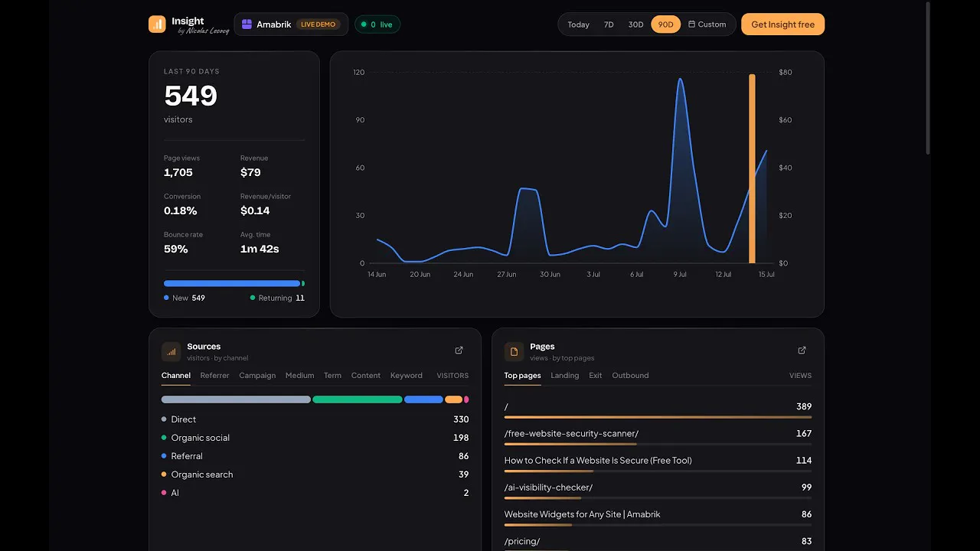Image resolution: width=980 pixels, height=551 pixels.
Task: Click the green Organic social bar segment
Action: click(x=358, y=399)
